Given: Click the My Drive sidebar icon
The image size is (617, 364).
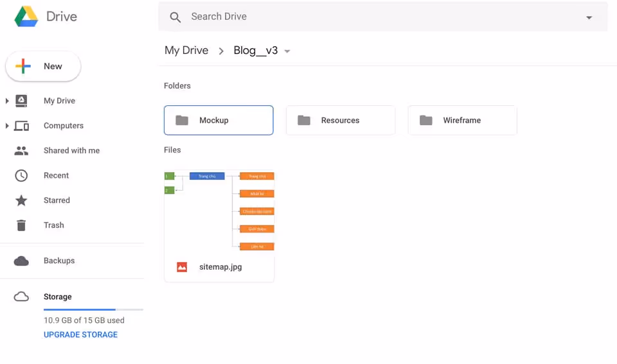Looking at the screenshot, I should pyautogui.click(x=21, y=101).
